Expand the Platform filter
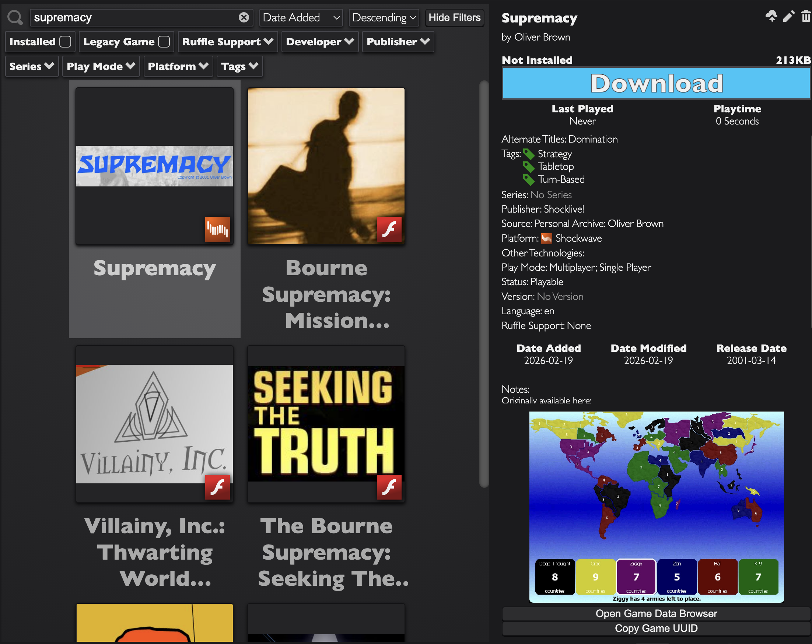 178,66
